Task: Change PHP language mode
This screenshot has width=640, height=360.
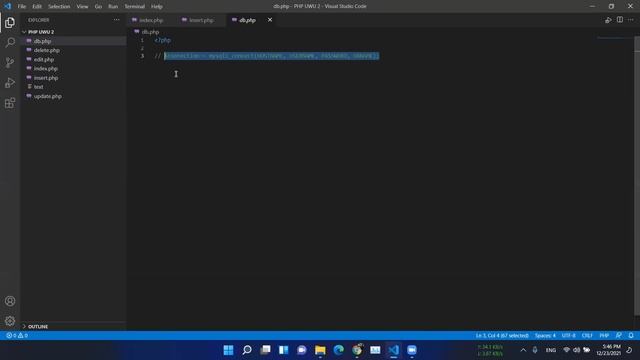Action: point(604,335)
